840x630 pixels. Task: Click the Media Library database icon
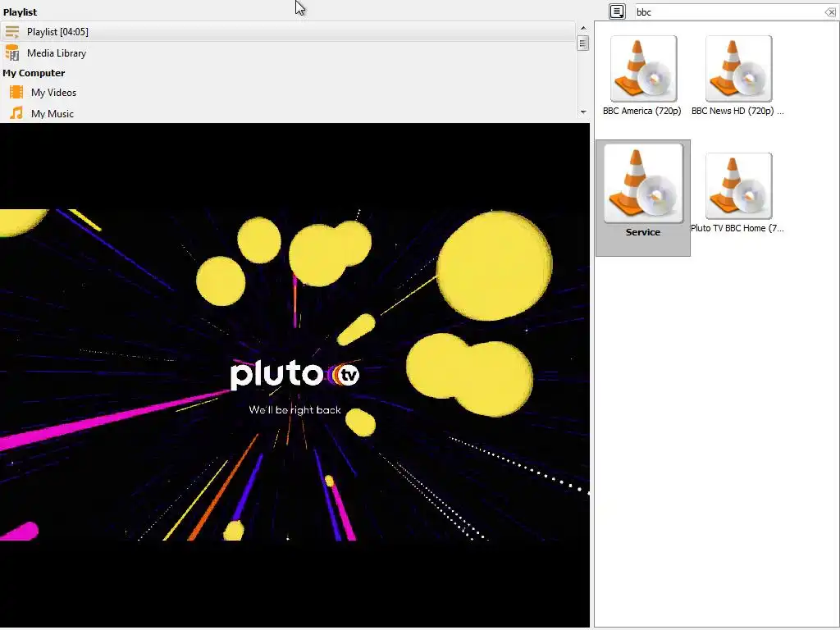pos(11,53)
